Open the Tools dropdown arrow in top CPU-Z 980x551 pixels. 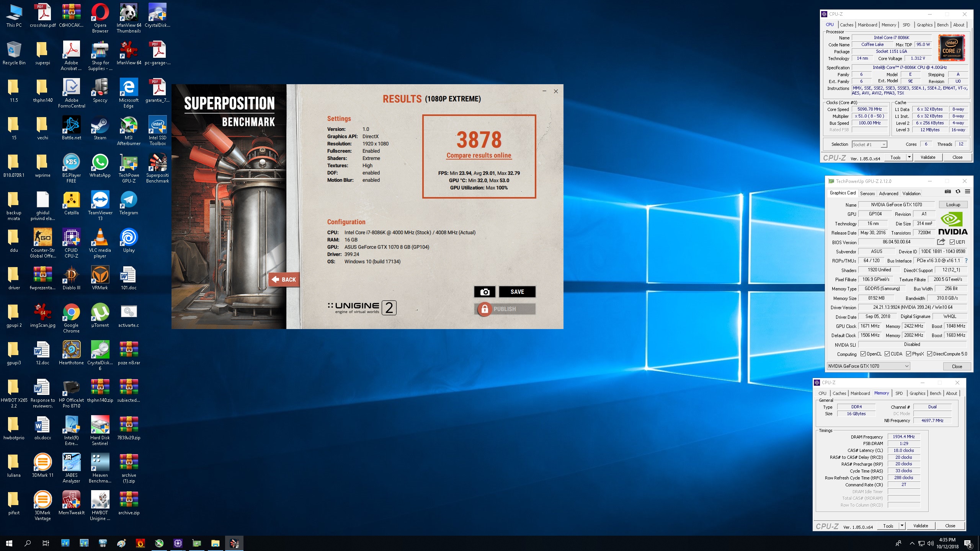(x=909, y=157)
